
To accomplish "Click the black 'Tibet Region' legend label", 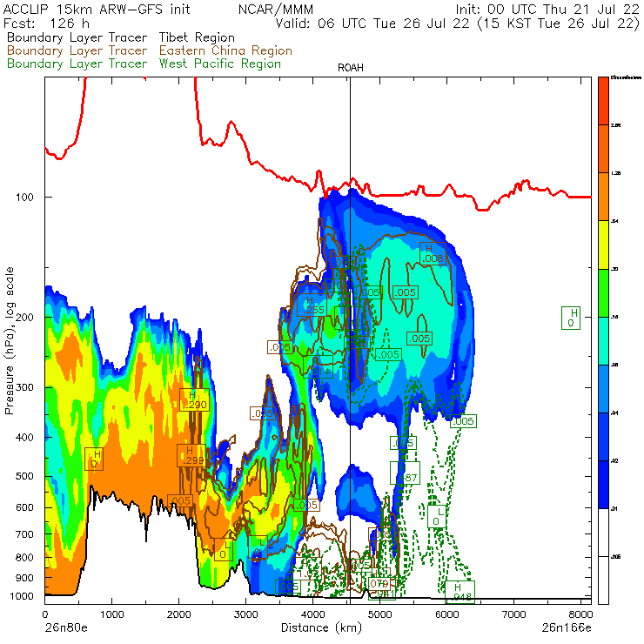I will [x=197, y=37].
